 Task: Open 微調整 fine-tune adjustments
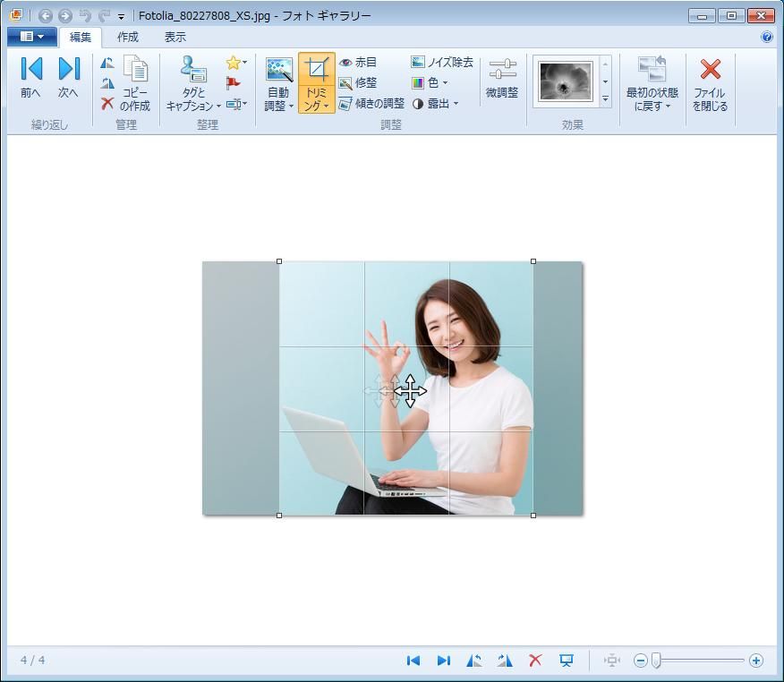(502, 78)
